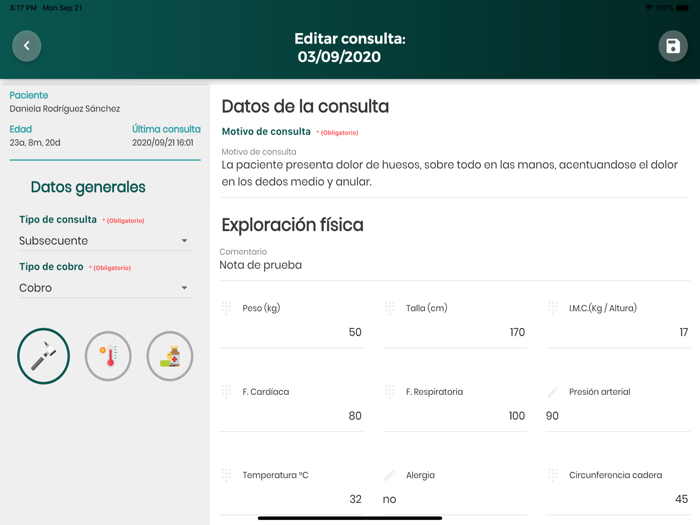
Task: Tap the pencil icon beside Alergia
Action: pos(390,475)
